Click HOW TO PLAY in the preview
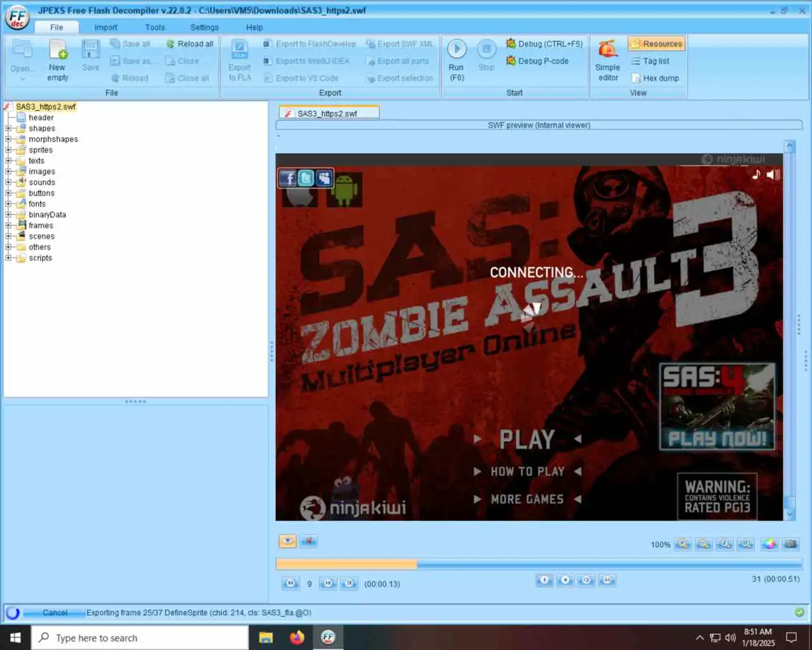812x650 pixels. tap(527, 472)
